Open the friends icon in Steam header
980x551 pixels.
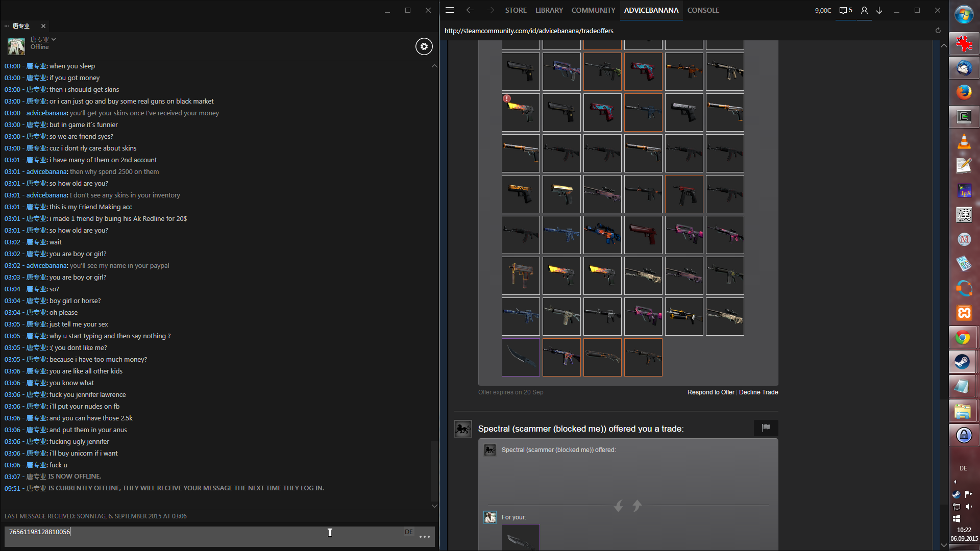[864, 10]
